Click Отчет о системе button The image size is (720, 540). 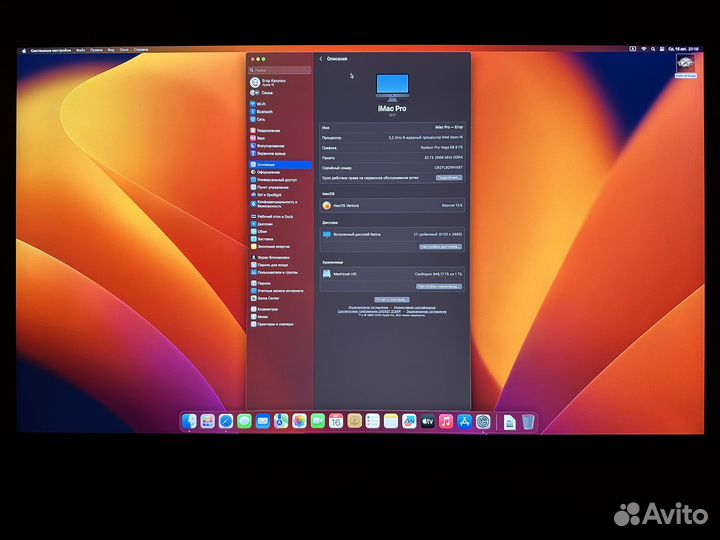point(392,300)
